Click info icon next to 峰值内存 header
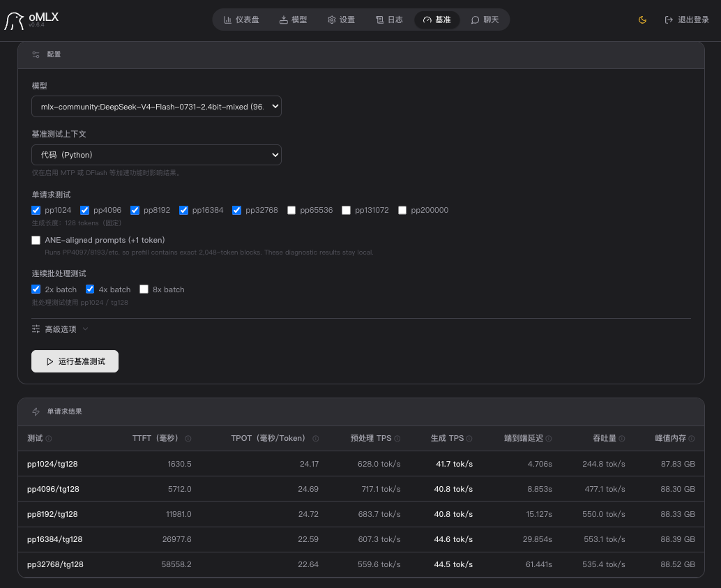The height and width of the screenshot is (588, 721). tap(692, 439)
